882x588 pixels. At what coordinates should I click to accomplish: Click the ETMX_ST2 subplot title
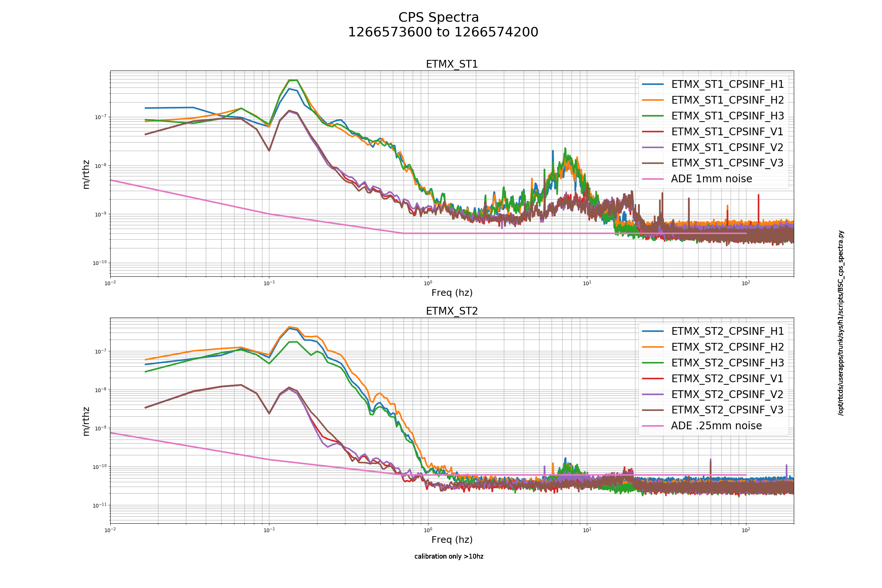[x=452, y=311]
